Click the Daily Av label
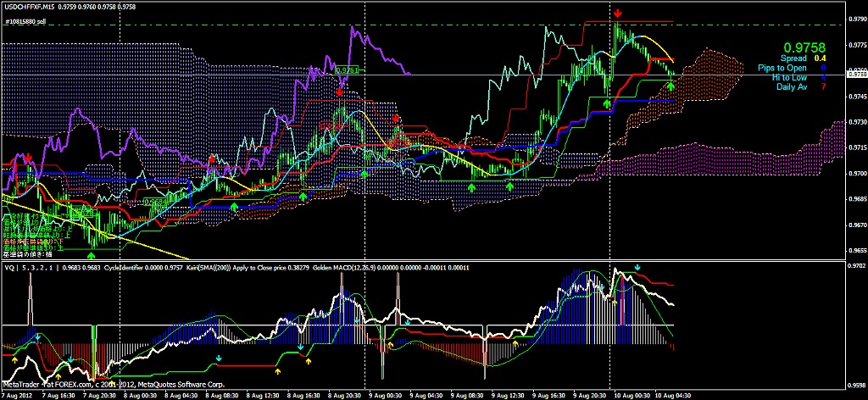 coord(790,86)
